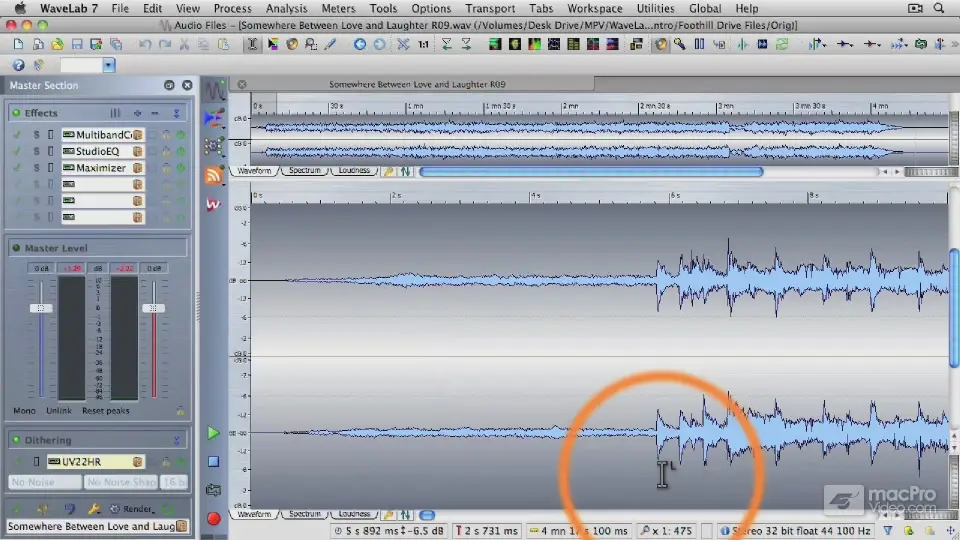
Task: Click the blue help question mark icon
Action: click(x=18, y=65)
